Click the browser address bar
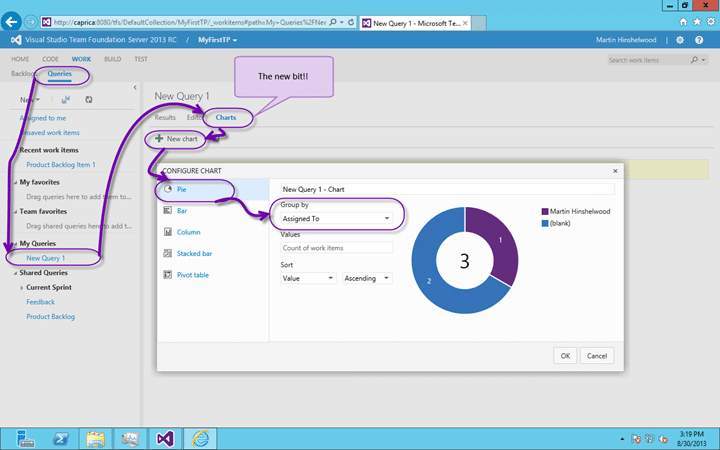This screenshot has width=720, height=450. click(190, 22)
